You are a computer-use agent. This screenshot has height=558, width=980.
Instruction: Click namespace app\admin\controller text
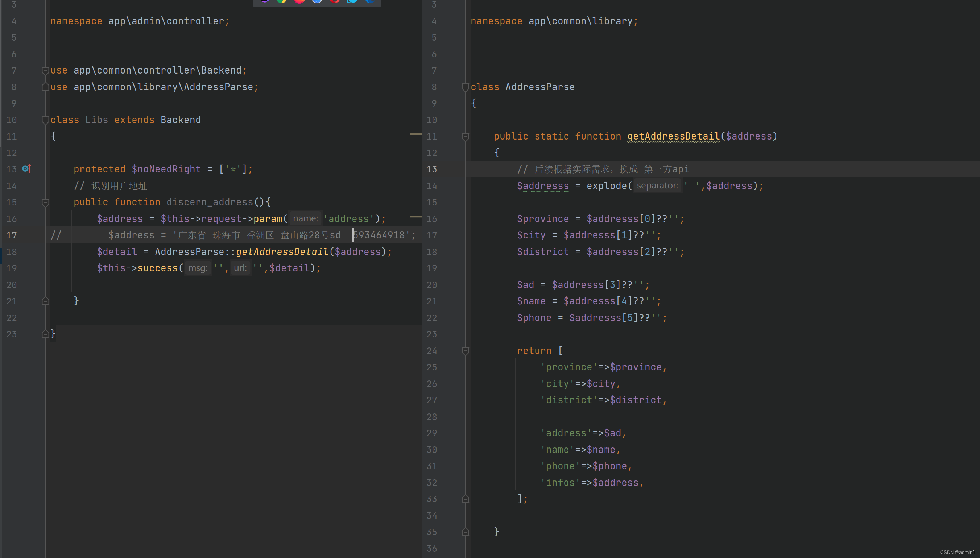click(x=140, y=21)
